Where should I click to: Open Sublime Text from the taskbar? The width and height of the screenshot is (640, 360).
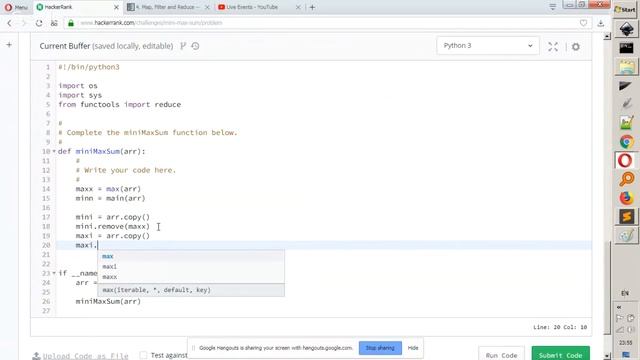point(627,216)
